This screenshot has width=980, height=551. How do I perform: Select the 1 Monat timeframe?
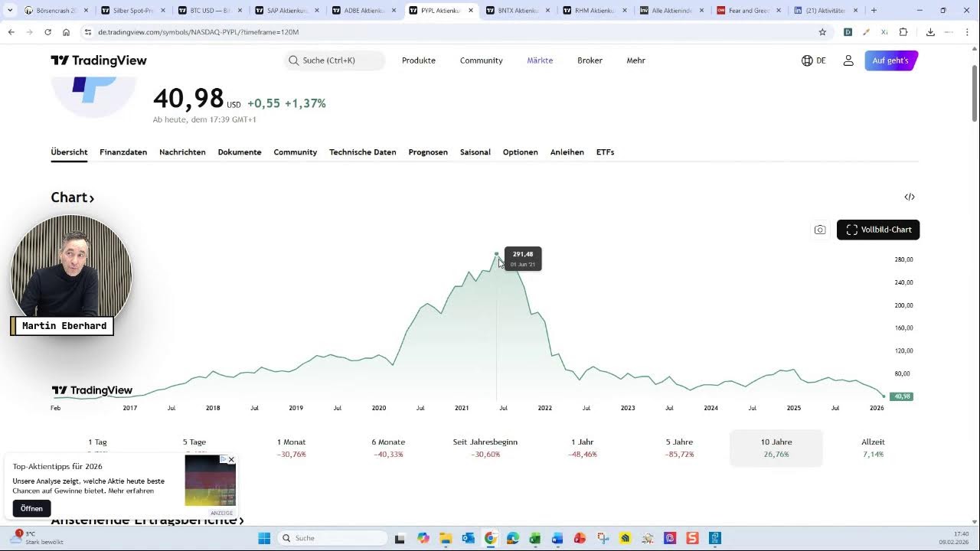click(291, 448)
